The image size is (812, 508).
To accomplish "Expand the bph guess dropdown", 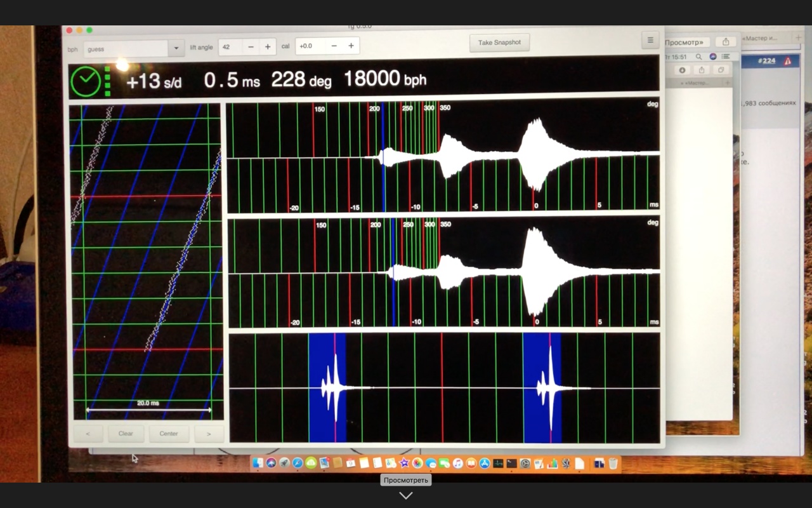I will coord(176,48).
